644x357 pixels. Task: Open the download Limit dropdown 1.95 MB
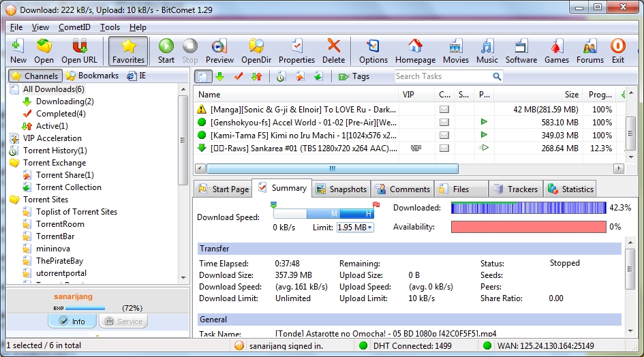pyautogui.click(x=355, y=227)
